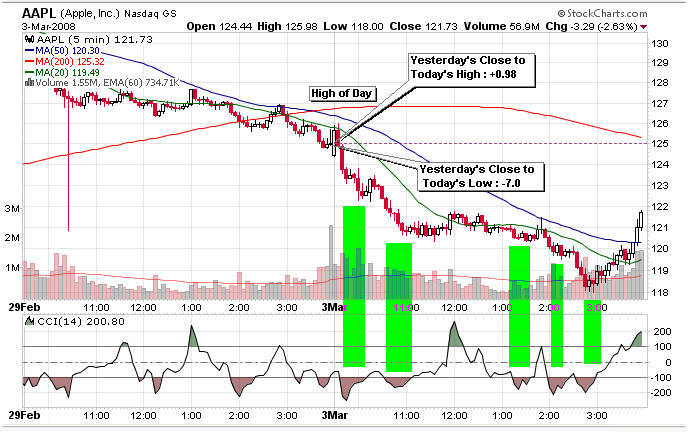Click the Chg -3.29 (-2.63%) value
The image size is (688, 432).
[x=591, y=26]
